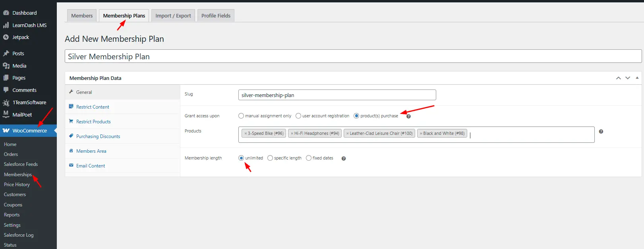This screenshot has width=644, height=249.
Task: Click the MailPoet M icon
Action: [6, 114]
